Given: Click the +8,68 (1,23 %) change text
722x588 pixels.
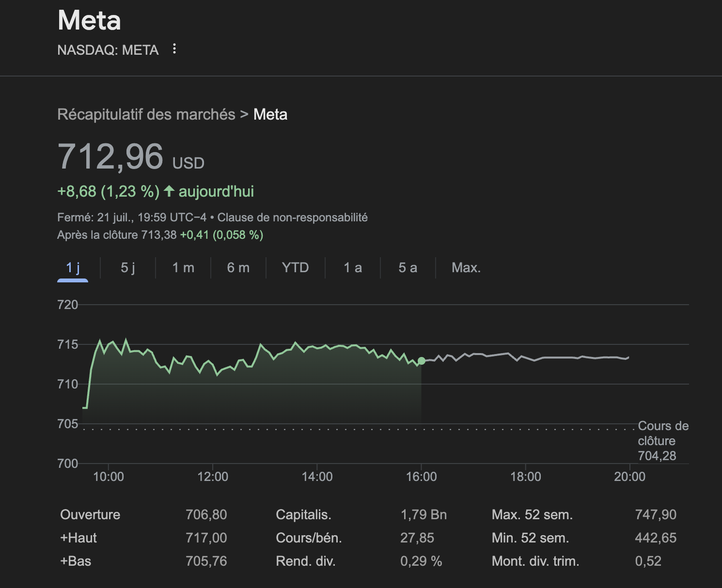Looking at the screenshot, I should coord(109,191).
